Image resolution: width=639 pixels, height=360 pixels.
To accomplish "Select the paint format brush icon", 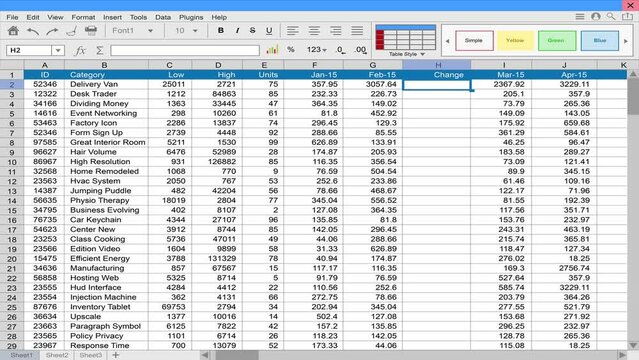I will pyautogui.click(x=72, y=31).
